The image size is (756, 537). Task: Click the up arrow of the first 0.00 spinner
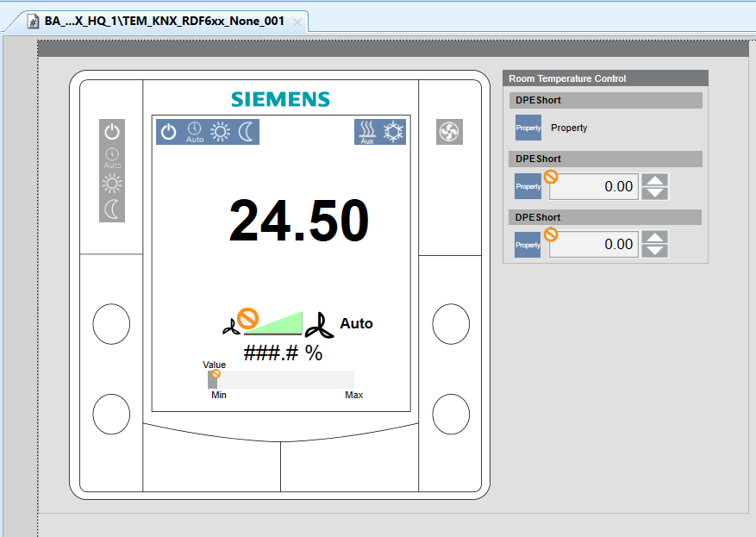654,181
